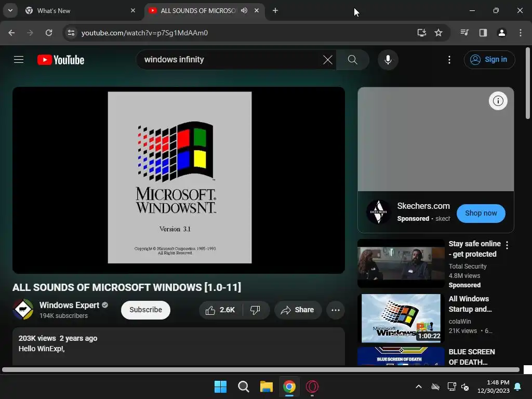
Task: Open Windows Start menu
Action: [220, 387]
